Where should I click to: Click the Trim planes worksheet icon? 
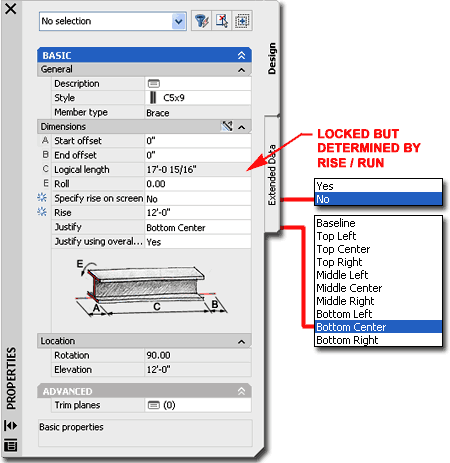pyautogui.click(x=154, y=405)
